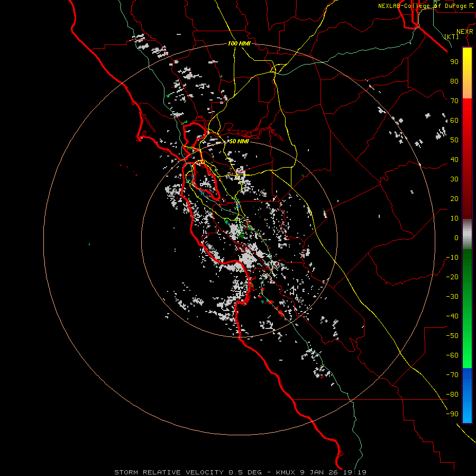
Task: Click the [KT] units label
Action: pos(452,36)
